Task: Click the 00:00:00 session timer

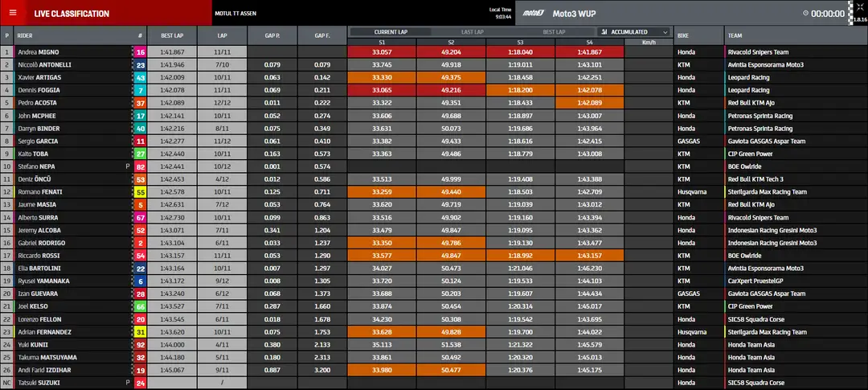Action: (x=828, y=14)
